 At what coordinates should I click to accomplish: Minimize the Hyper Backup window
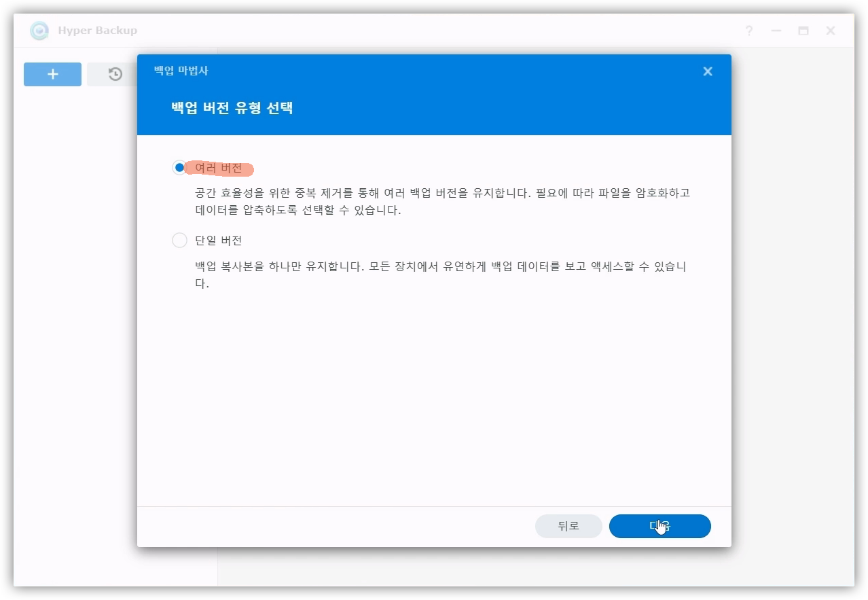pyautogui.click(x=776, y=31)
